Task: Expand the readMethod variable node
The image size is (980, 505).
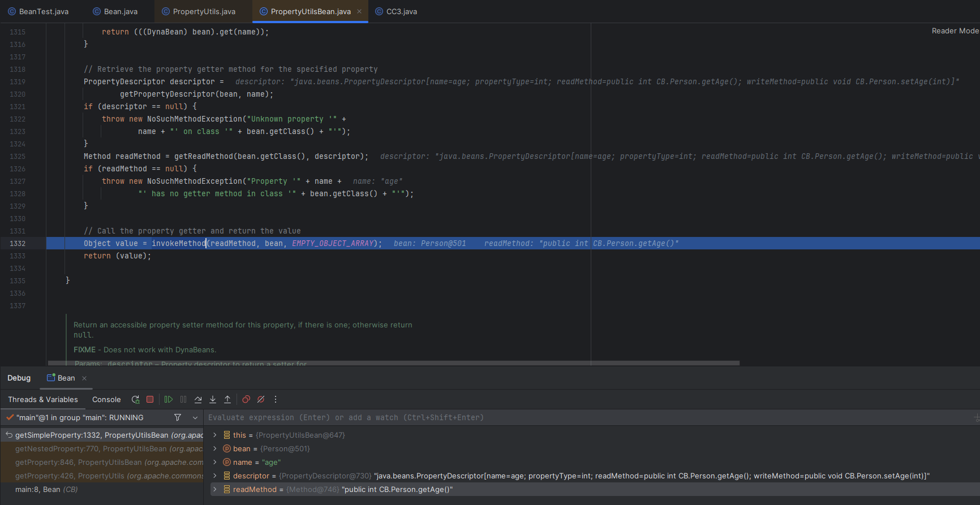Action: tap(215, 489)
